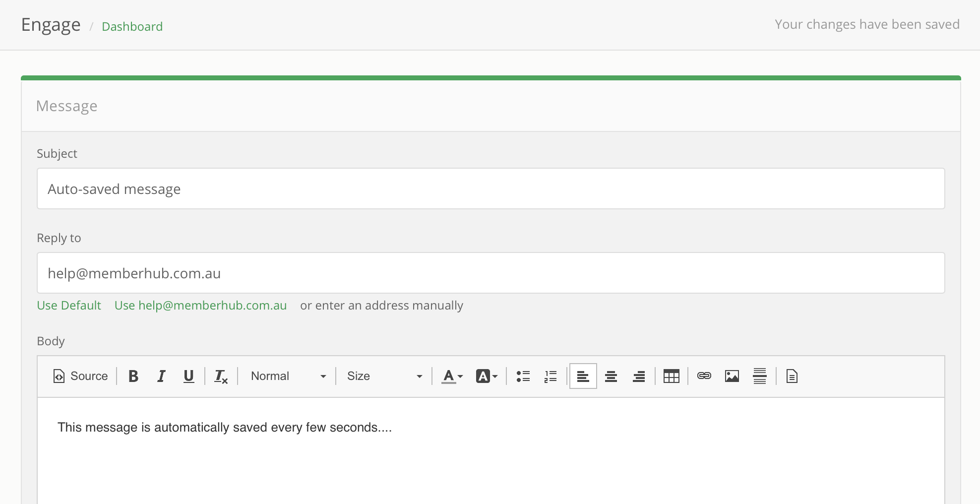Insert a horizontal line
The height and width of the screenshot is (504, 980).
(760, 376)
